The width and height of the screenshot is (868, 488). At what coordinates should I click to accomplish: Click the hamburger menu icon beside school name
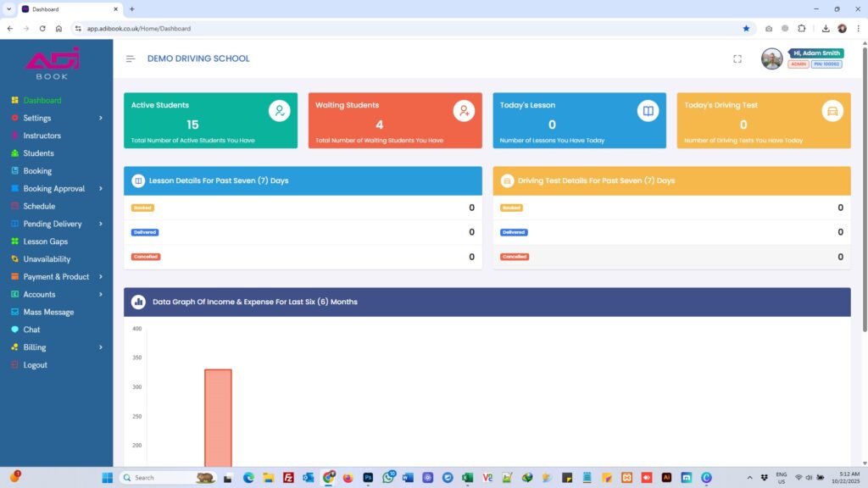pos(131,58)
